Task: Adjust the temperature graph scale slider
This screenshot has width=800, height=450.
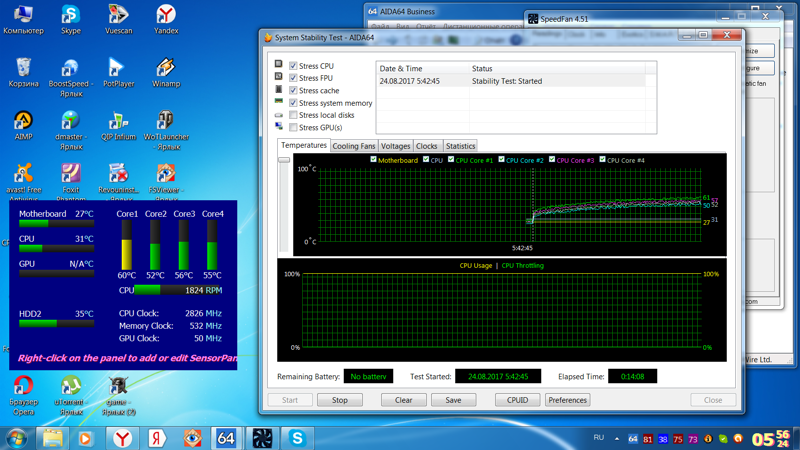Action: click(x=284, y=160)
